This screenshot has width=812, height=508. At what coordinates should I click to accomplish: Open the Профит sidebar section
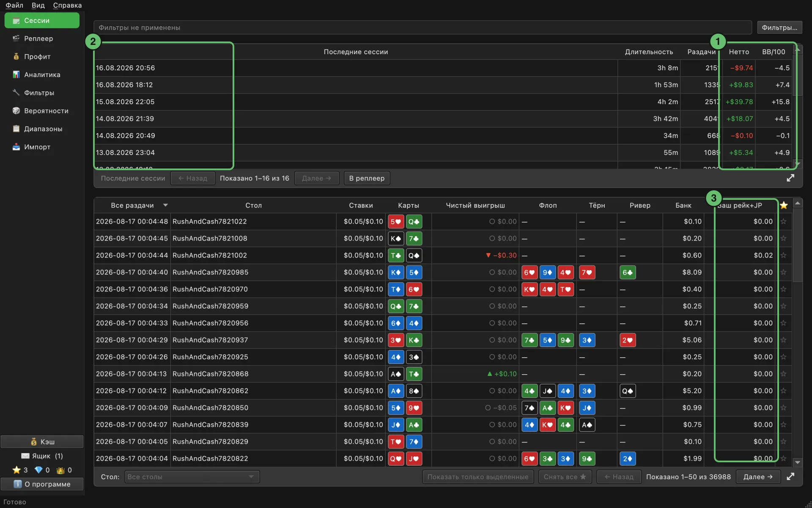tap(41, 57)
